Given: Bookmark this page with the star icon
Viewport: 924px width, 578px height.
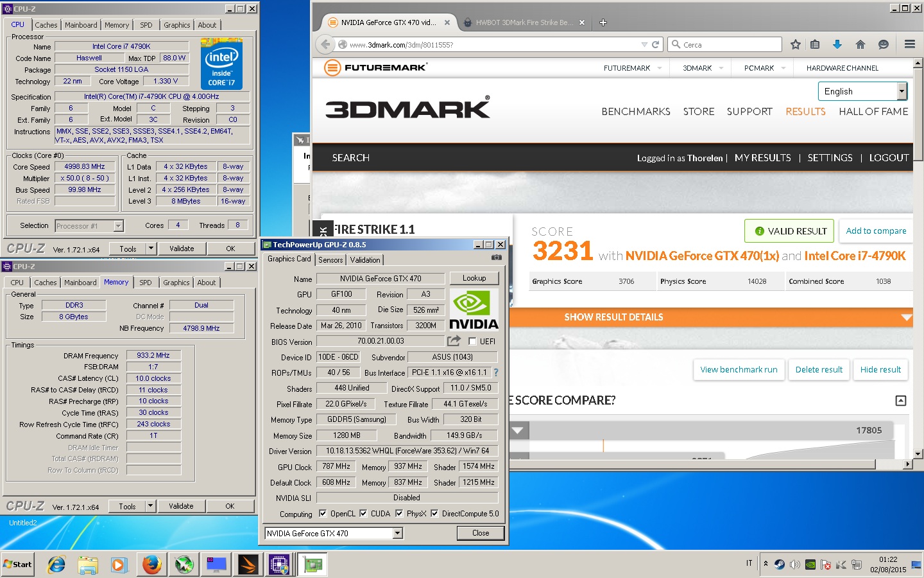Looking at the screenshot, I should (x=796, y=44).
